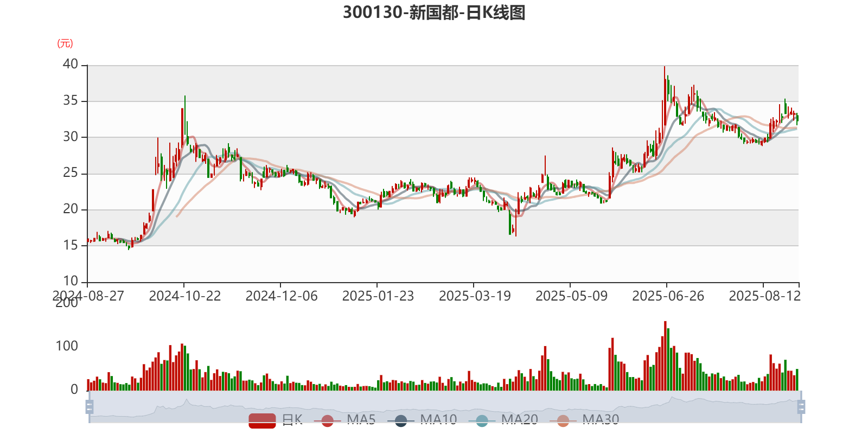868x434 pixels.
Task: Click the tallest candlestick near 2025-06-26
Action: tap(665, 96)
